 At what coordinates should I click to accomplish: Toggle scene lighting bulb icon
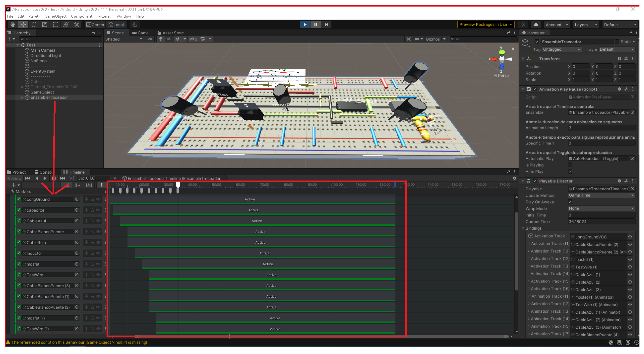coord(161,39)
